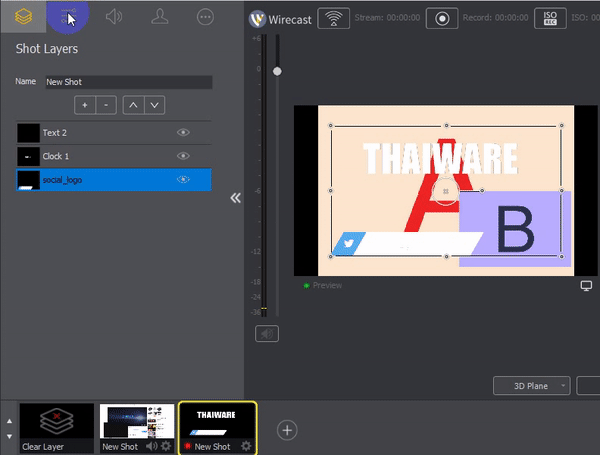Move to upper layer with up arrow
600x455 pixels.
[x=10, y=421]
